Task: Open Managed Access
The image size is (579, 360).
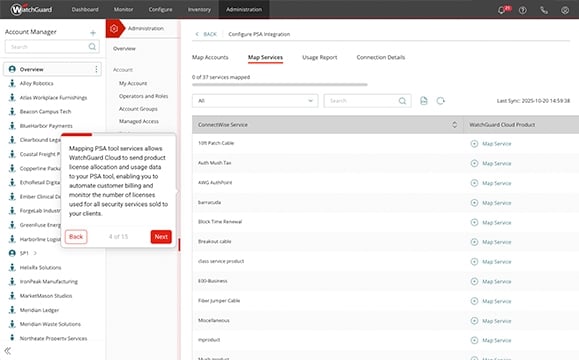Action: click(139, 121)
